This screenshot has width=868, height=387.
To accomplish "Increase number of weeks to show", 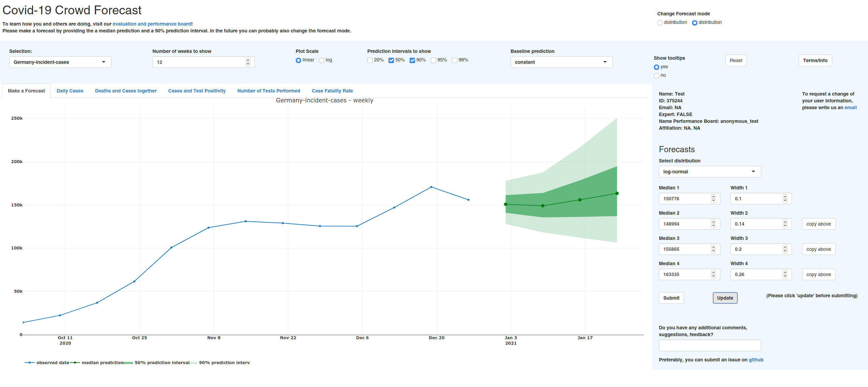I will pyautogui.click(x=248, y=60).
